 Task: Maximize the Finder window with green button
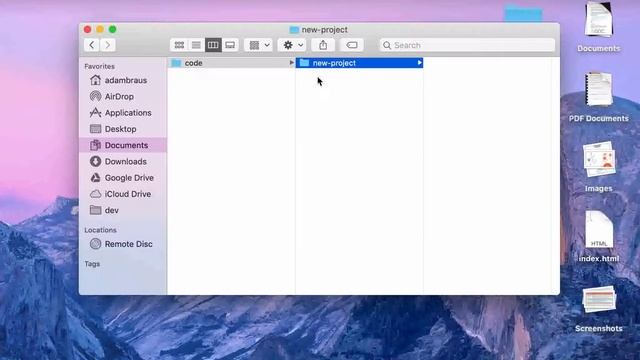pyautogui.click(x=113, y=29)
